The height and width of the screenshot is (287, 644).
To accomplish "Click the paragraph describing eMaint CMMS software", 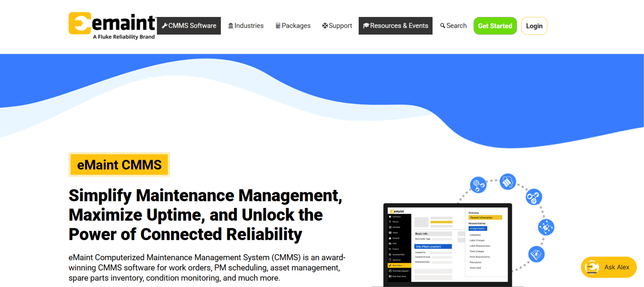I will coord(207,268).
